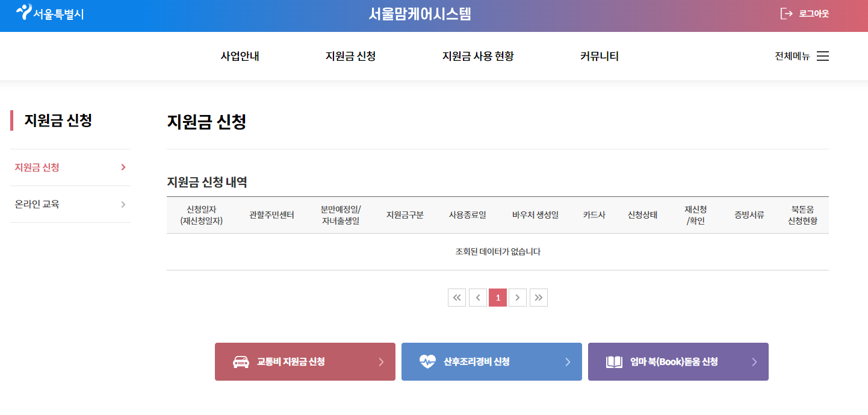The image size is (868, 415).
Task: Click the 관할주민센터 column header
Action: tap(272, 215)
